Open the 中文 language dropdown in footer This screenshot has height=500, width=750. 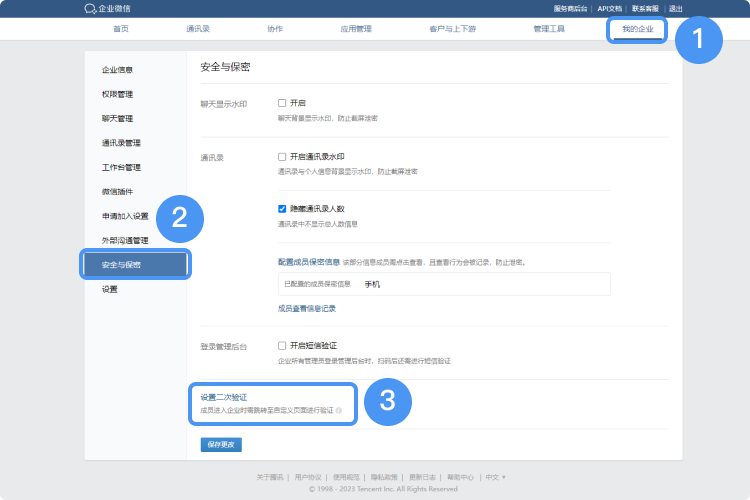point(495,477)
